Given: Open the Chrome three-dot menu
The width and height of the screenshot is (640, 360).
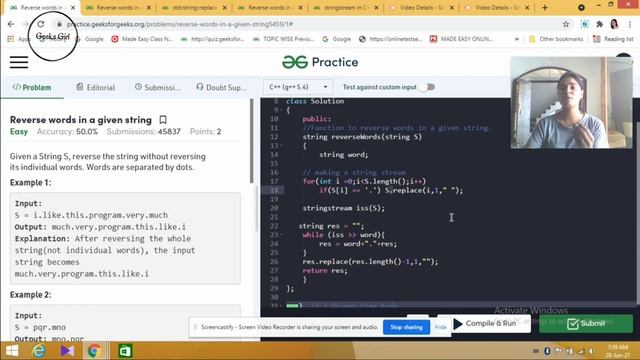Looking at the screenshot, I should click(630, 24).
